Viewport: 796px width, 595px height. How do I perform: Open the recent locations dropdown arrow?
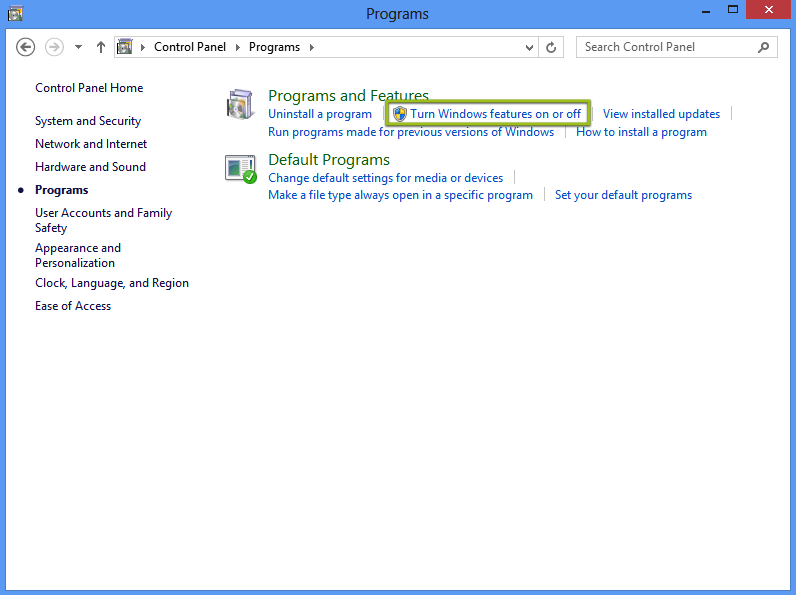coord(78,47)
